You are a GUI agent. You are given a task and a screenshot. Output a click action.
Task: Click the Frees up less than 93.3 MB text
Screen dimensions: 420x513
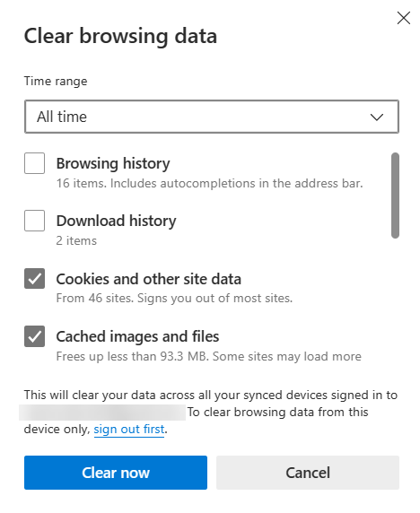tap(209, 356)
